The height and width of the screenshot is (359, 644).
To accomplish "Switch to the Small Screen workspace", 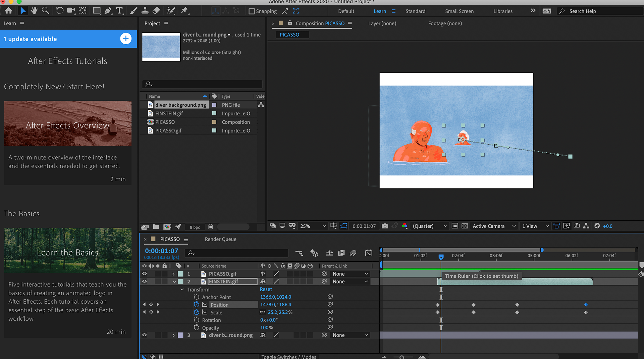I will point(459,11).
